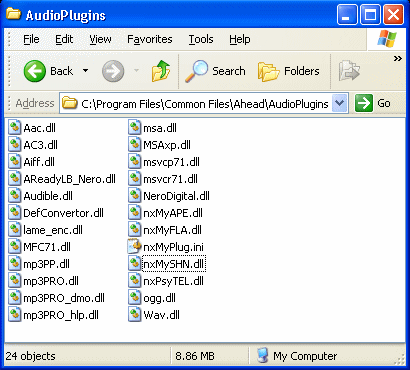Select the msvcp71.dll file name
This screenshot has height=370, width=410.
[x=171, y=162]
